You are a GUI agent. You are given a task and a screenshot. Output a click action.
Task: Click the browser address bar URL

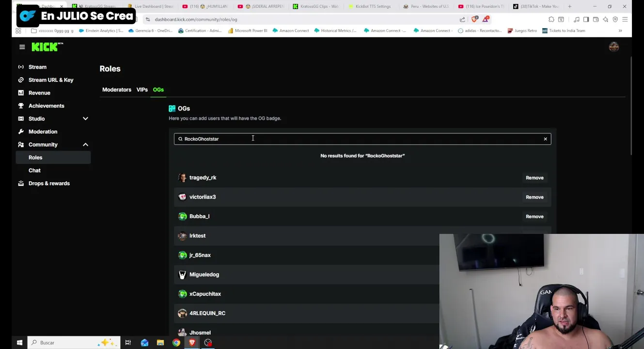(x=196, y=19)
